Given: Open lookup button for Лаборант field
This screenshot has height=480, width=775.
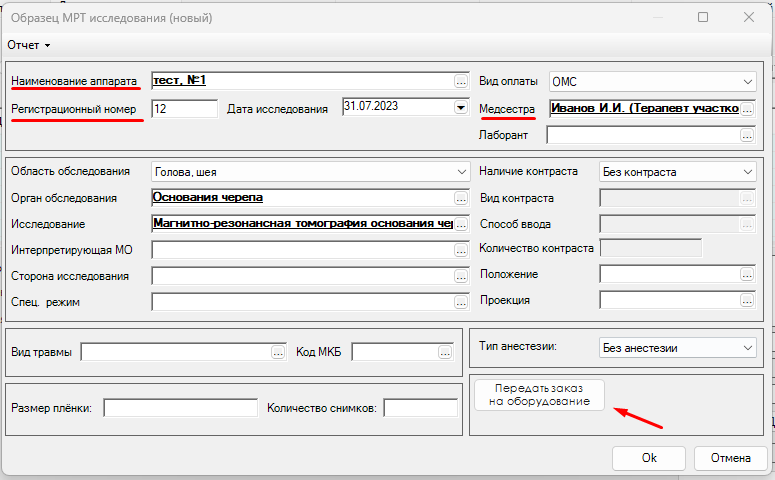Looking at the screenshot, I should [x=747, y=134].
